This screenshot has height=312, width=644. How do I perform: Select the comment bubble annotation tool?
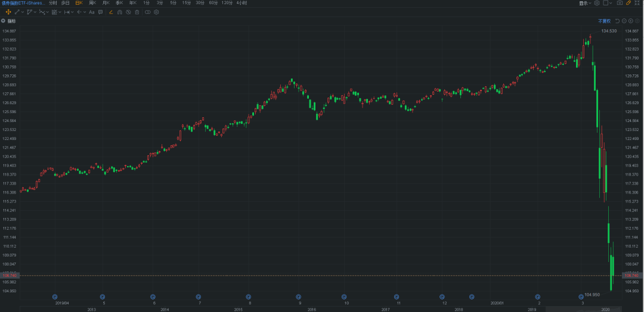point(101,12)
